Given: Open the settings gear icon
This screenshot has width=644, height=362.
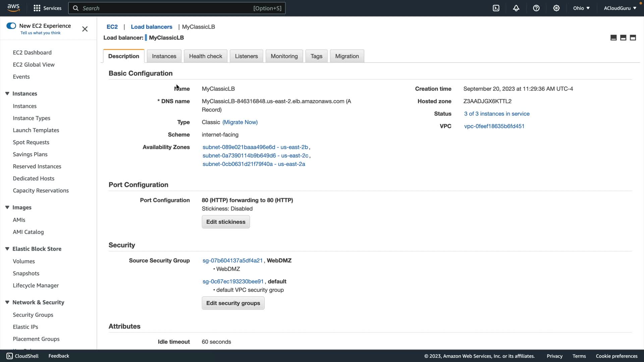Looking at the screenshot, I should click(x=556, y=8).
